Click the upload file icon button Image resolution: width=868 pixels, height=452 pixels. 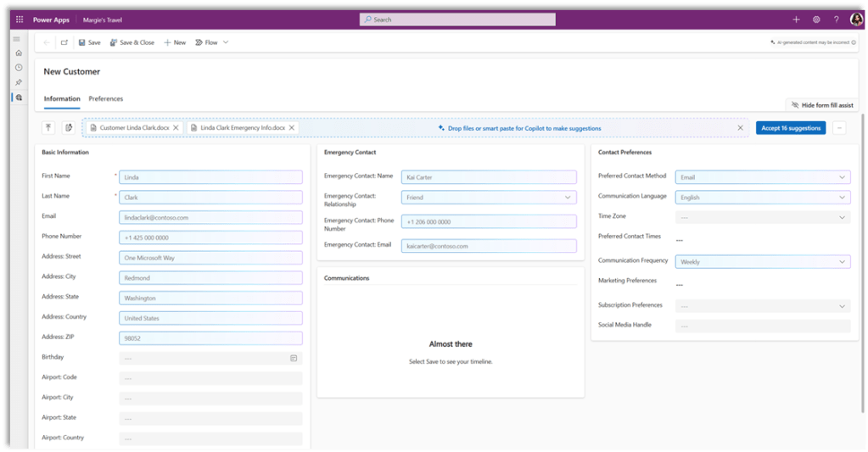48,128
